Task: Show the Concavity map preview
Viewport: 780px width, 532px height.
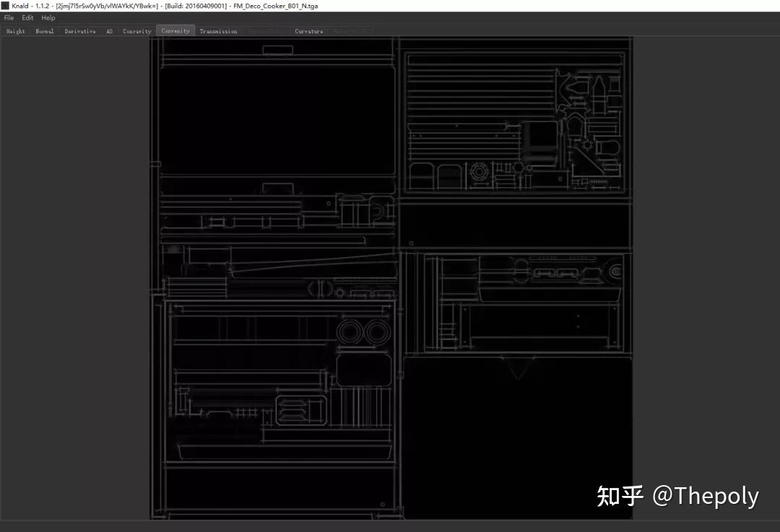Action: pyautogui.click(x=136, y=31)
